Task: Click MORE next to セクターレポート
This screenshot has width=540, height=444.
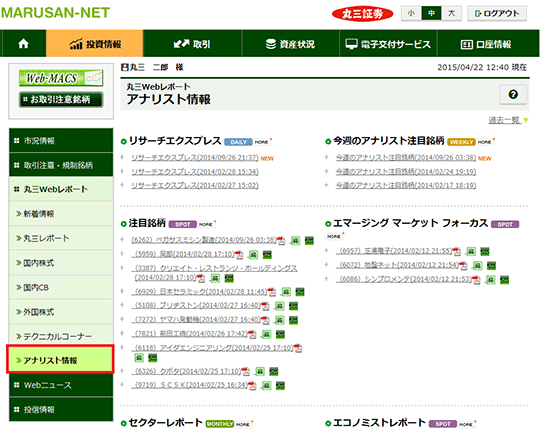Action: [x=243, y=424]
